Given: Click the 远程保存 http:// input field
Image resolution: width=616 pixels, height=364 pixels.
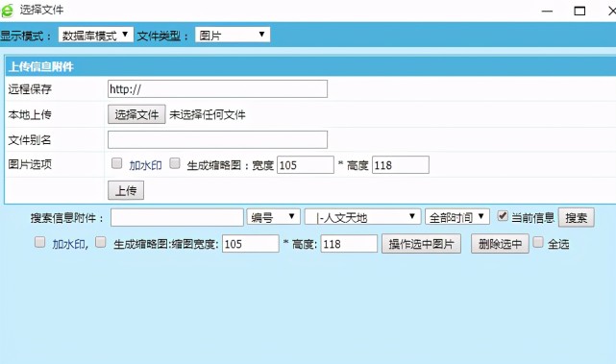Looking at the screenshot, I should (217, 89).
